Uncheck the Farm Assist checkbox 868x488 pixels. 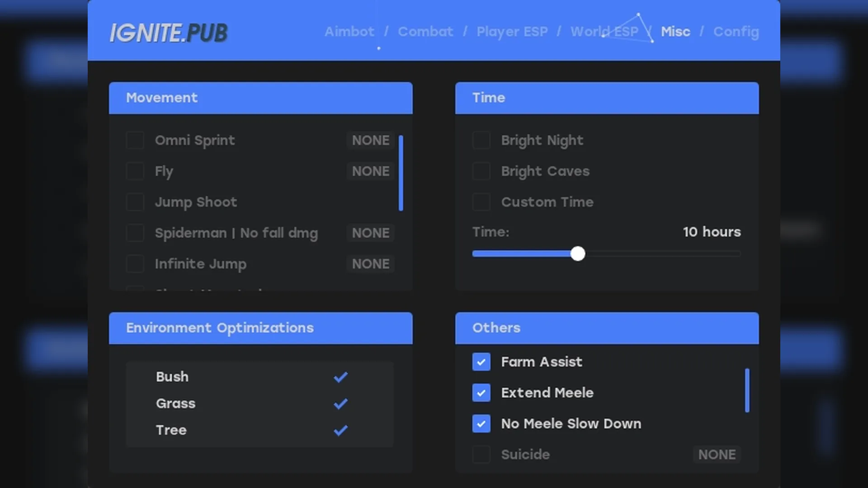(481, 362)
